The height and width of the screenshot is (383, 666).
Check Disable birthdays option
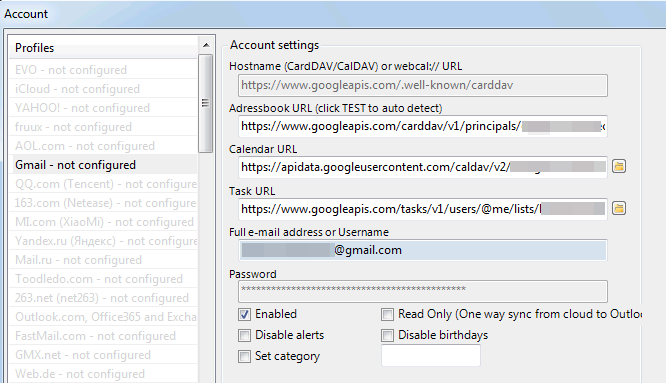pos(387,335)
